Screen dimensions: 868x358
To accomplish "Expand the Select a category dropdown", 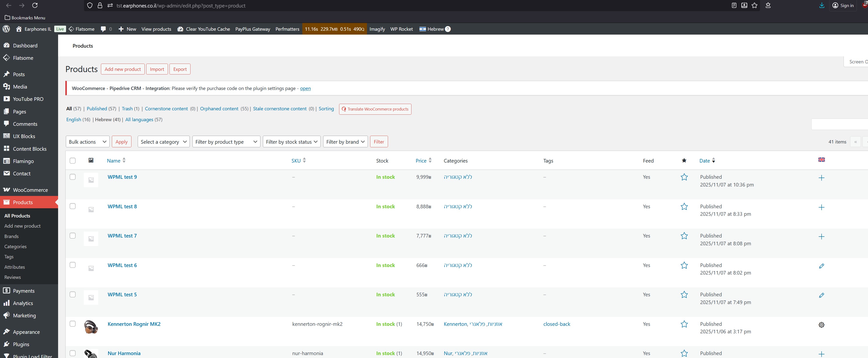I will [x=163, y=142].
